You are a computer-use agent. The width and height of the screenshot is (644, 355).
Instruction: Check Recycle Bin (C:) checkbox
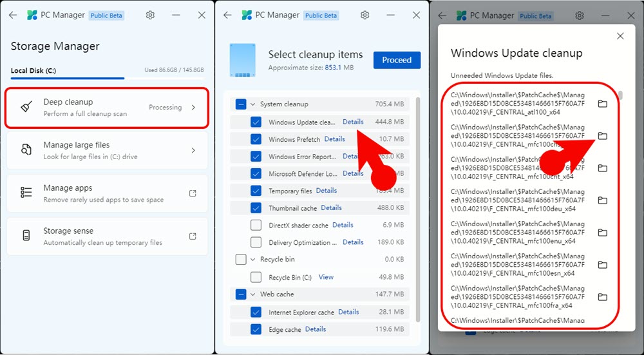tap(256, 277)
